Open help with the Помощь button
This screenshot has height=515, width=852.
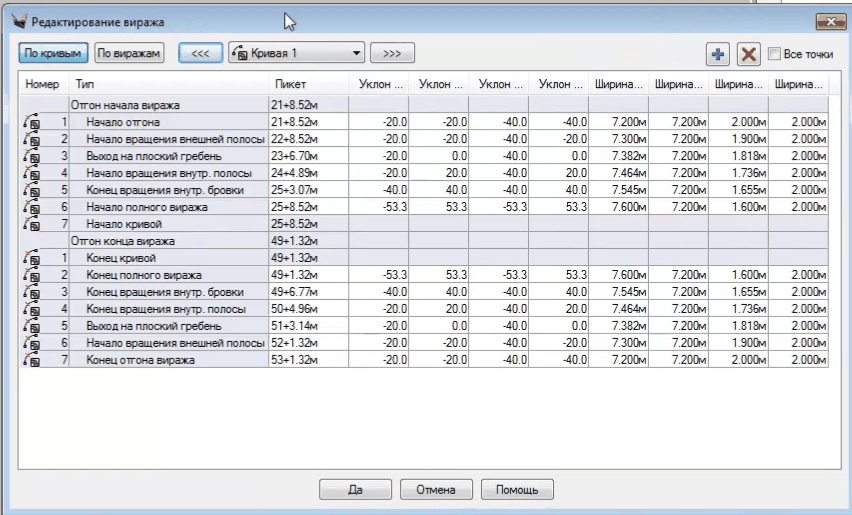[x=517, y=490]
